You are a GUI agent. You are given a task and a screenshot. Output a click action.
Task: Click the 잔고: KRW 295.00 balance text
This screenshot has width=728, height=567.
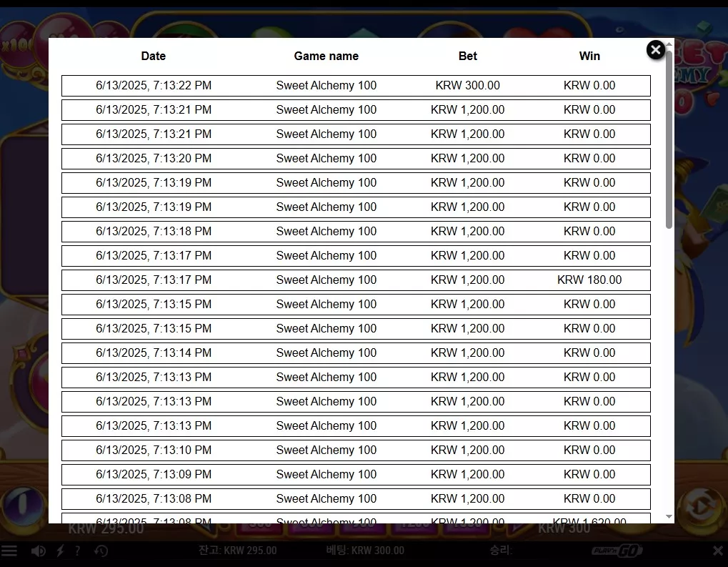pyautogui.click(x=238, y=551)
